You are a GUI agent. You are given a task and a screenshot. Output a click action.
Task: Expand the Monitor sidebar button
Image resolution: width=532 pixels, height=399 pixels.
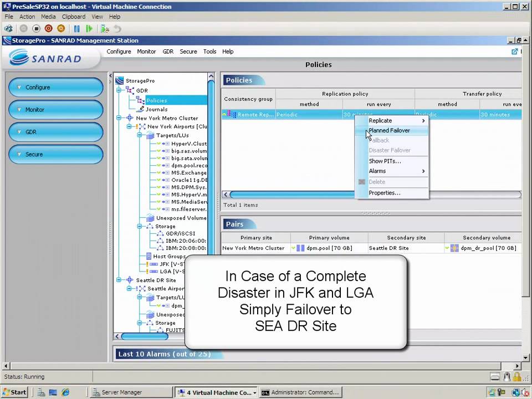(56, 110)
